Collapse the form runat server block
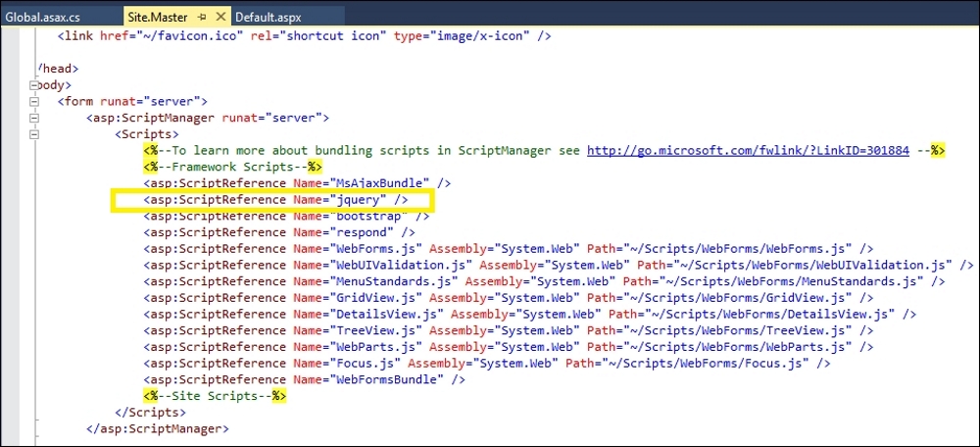980x447 pixels. [35, 101]
